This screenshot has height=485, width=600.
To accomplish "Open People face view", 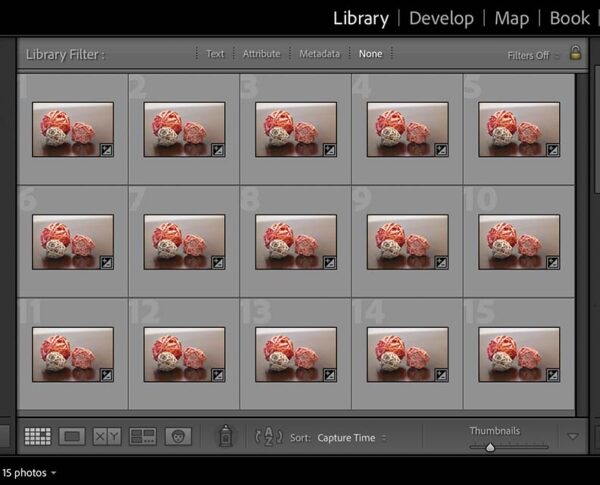I will 179,436.
